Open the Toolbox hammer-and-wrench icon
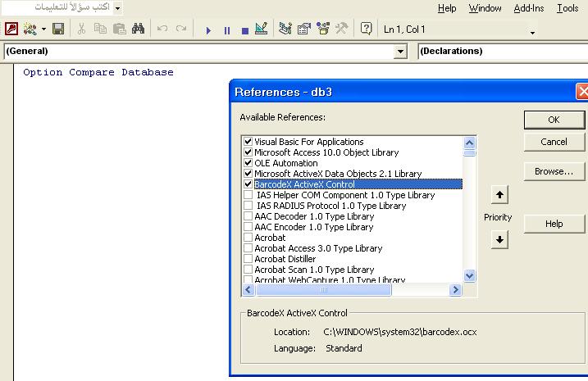588x381 pixels. click(x=341, y=29)
